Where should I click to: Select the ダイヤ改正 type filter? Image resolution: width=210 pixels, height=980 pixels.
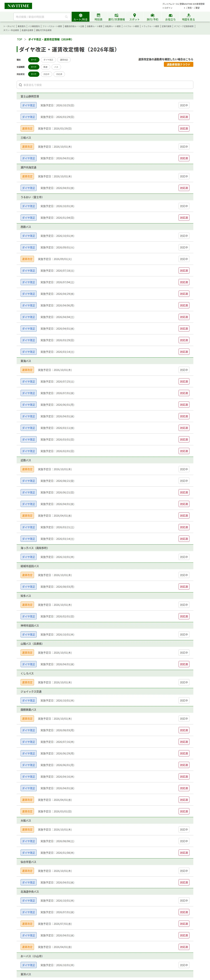pyautogui.click(x=48, y=60)
